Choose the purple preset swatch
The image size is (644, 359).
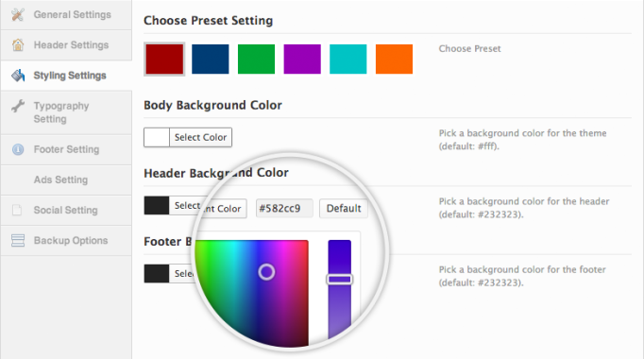[x=302, y=60]
